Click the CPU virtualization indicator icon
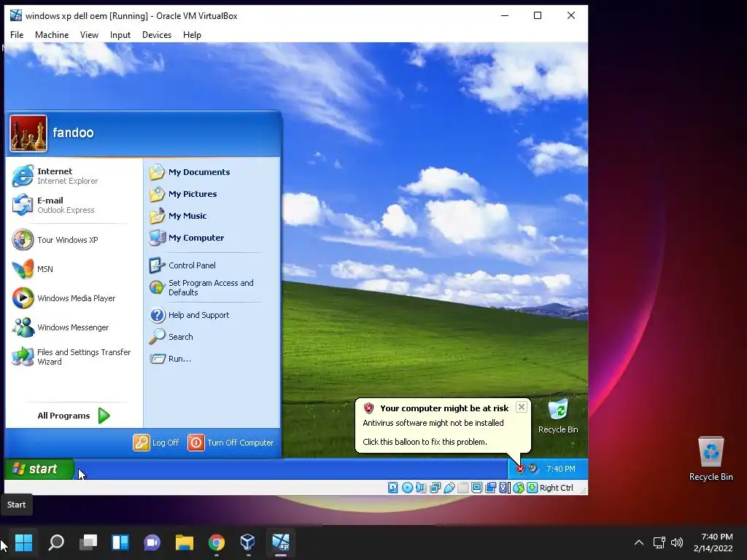 click(504, 488)
